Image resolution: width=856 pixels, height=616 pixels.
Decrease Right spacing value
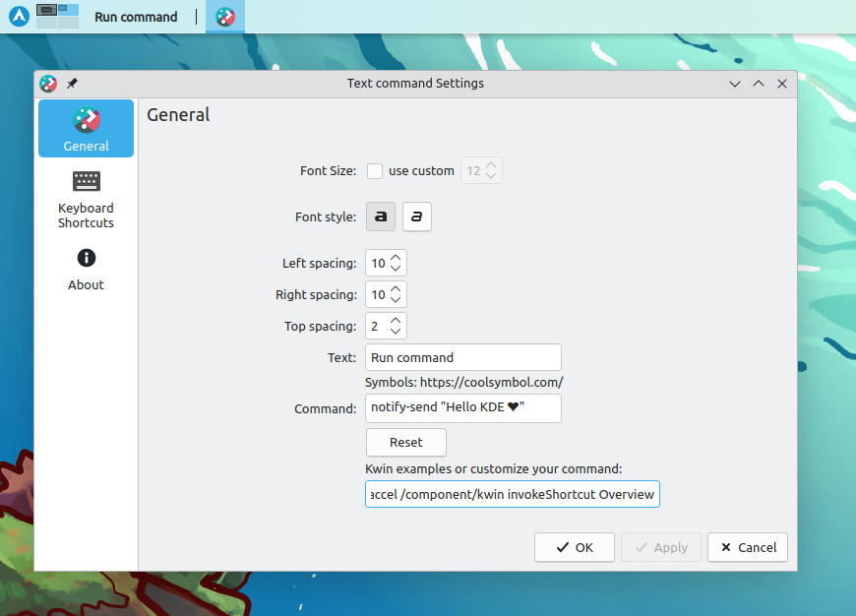tap(396, 300)
